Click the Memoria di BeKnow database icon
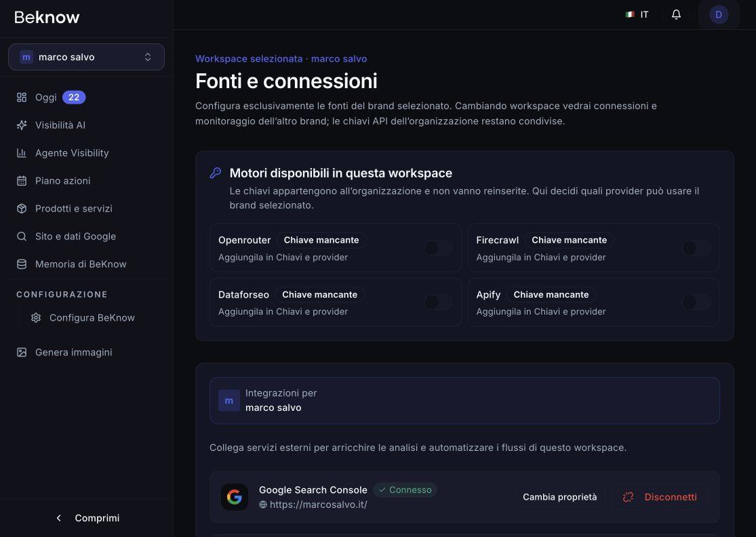 tap(22, 264)
